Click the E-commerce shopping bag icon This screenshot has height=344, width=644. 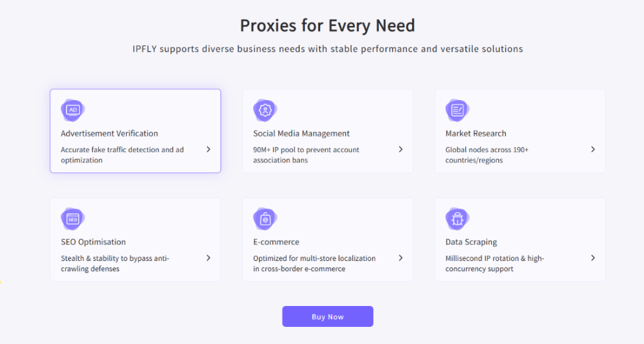[265, 219]
